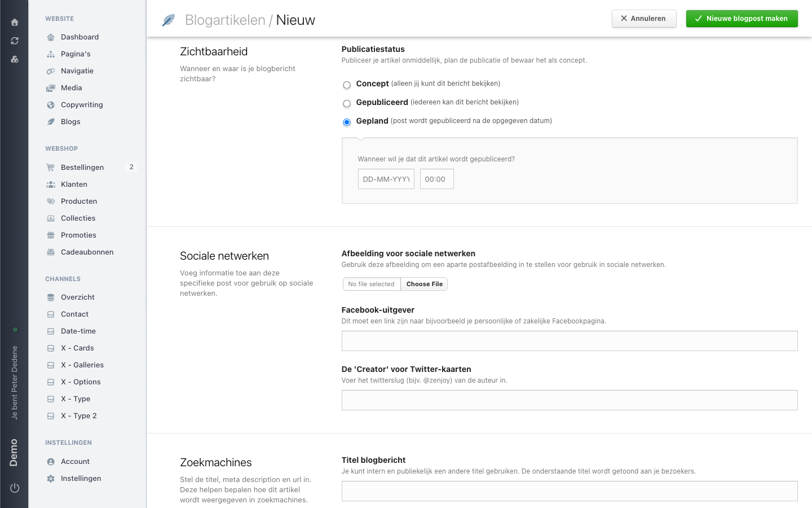The width and height of the screenshot is (812, 508).
Task: Select the Gepubliceerd radio option
Action: [347, 104]
